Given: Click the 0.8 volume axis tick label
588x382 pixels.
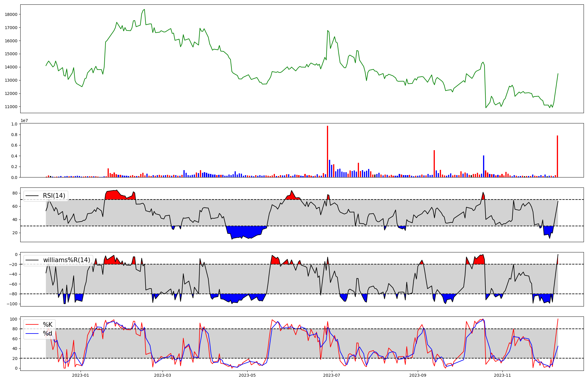Looking at the screenshot, I should (14, 135).
